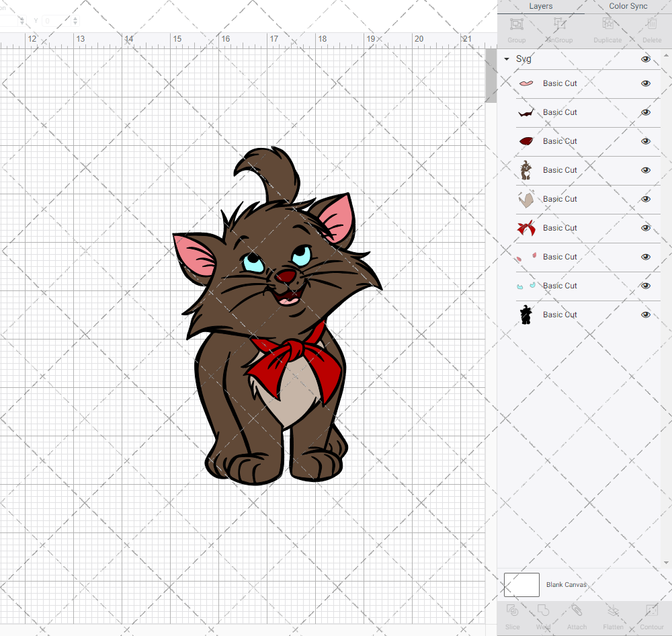
Task: Hide the beige chest Basic Cut layer
Action: [x=645, y=199]
